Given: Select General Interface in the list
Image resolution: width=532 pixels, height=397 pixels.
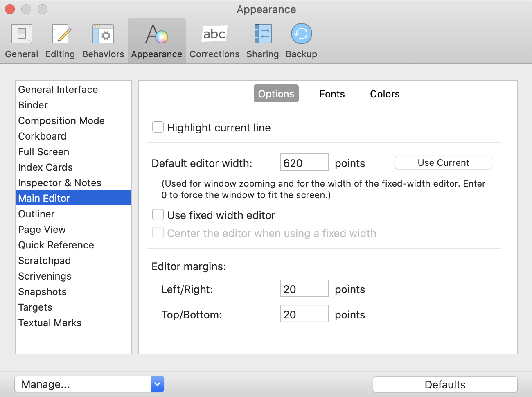Looking at the screenshot, I should pyautogui.click(x=73, y=90).
